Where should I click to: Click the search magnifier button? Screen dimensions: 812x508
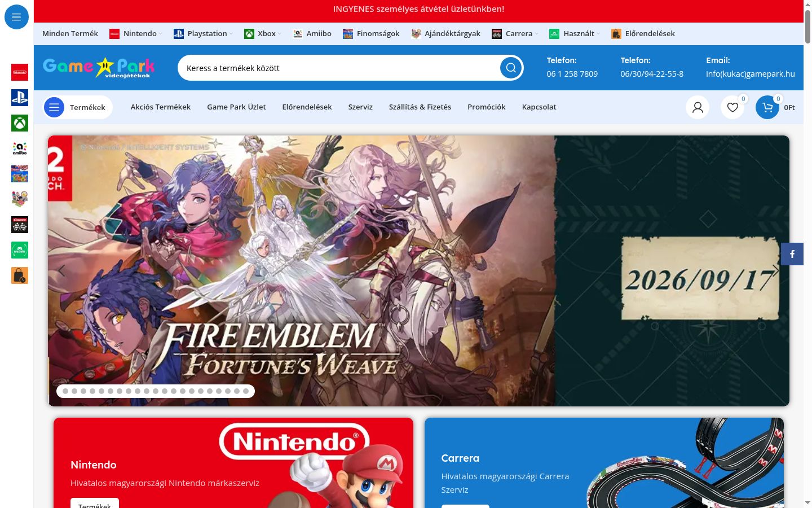(511, 68)
